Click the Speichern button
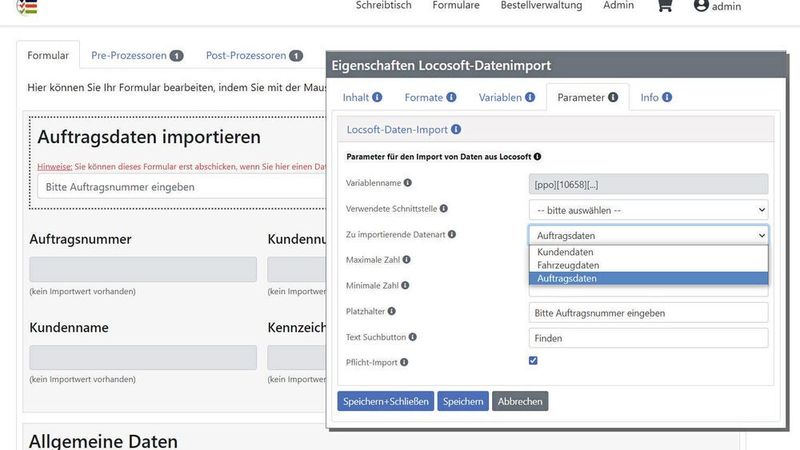Viewport: 800px width, 450px height. pos(463,401)
